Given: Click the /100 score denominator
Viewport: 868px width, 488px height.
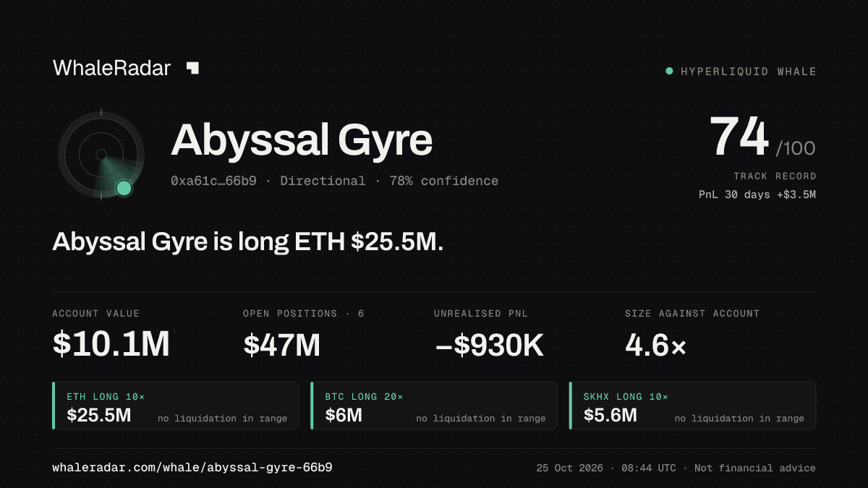Looking at the screenshot, I should tap(796, 149).
